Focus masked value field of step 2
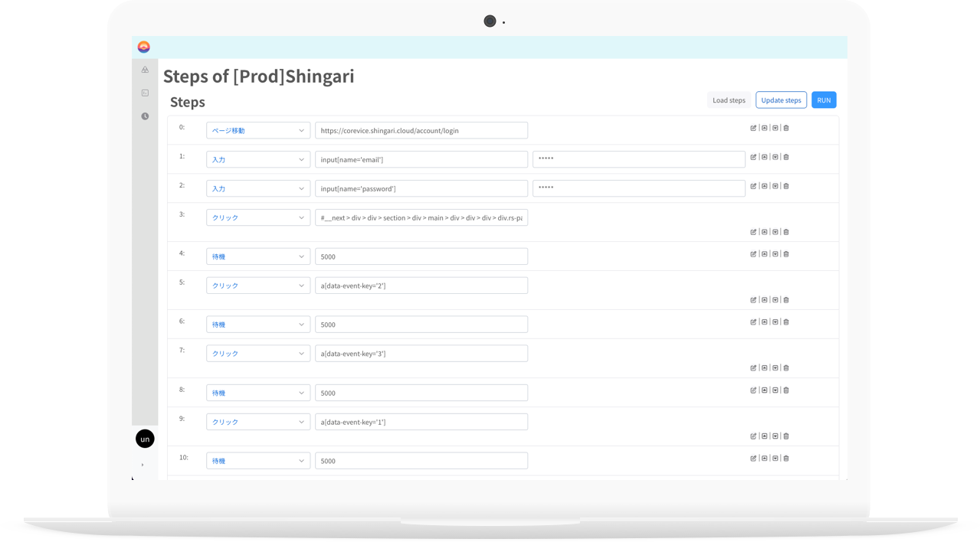Viewport: 980px width, 542px height. click(639, 188)
